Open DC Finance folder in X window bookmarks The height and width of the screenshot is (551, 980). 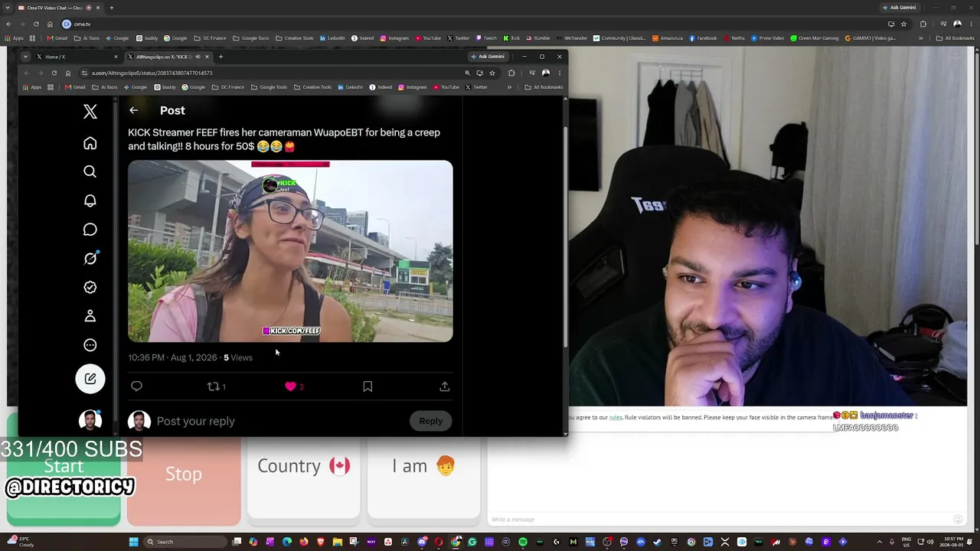point(228,87)
